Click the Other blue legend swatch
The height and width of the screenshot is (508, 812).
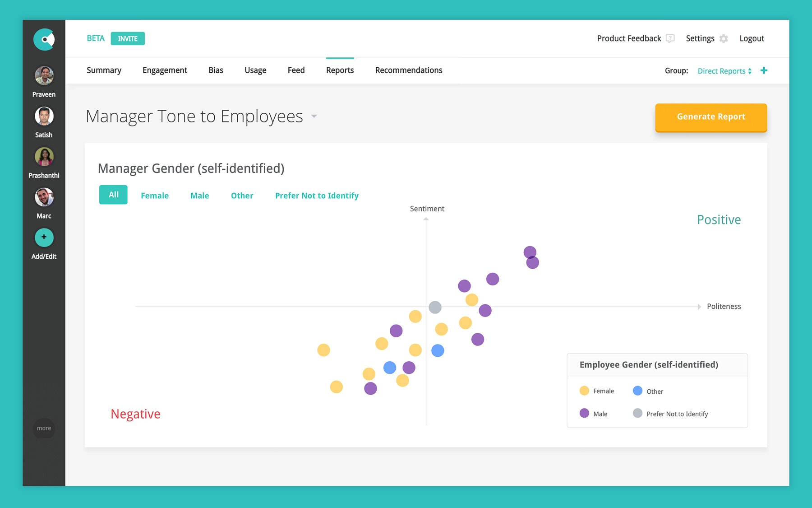click(x=637, y=391)
